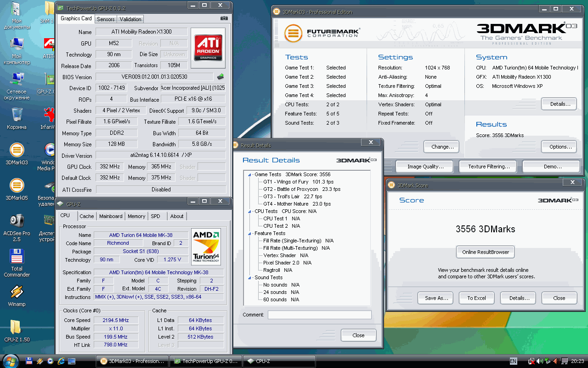This screenshot has height=368, width=588.
Task: Launch Windows Media Player from quick launch
Action: pos(50,362)
